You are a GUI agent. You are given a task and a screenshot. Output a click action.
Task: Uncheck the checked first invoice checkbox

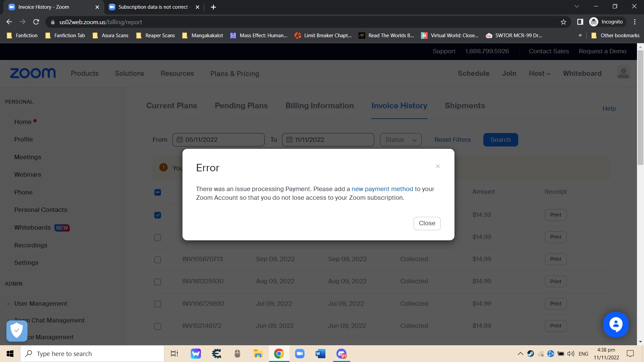[158, 215]
